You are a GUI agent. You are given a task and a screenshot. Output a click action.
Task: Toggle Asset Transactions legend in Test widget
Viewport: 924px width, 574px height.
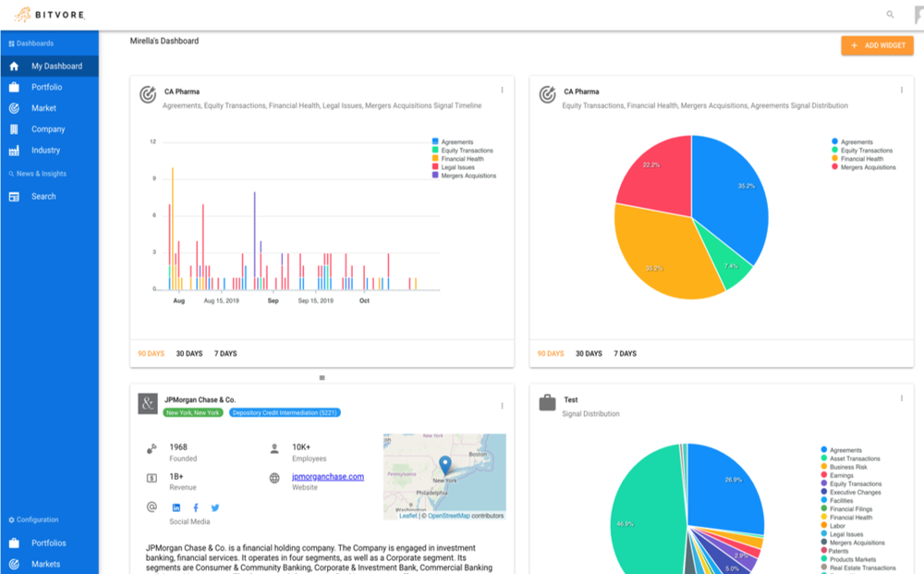pos(850,458)
